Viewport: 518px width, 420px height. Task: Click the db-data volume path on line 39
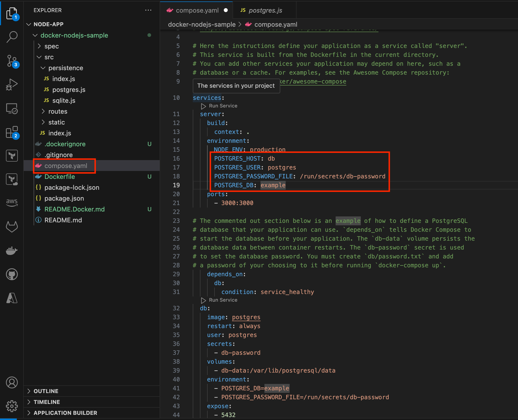278,370
